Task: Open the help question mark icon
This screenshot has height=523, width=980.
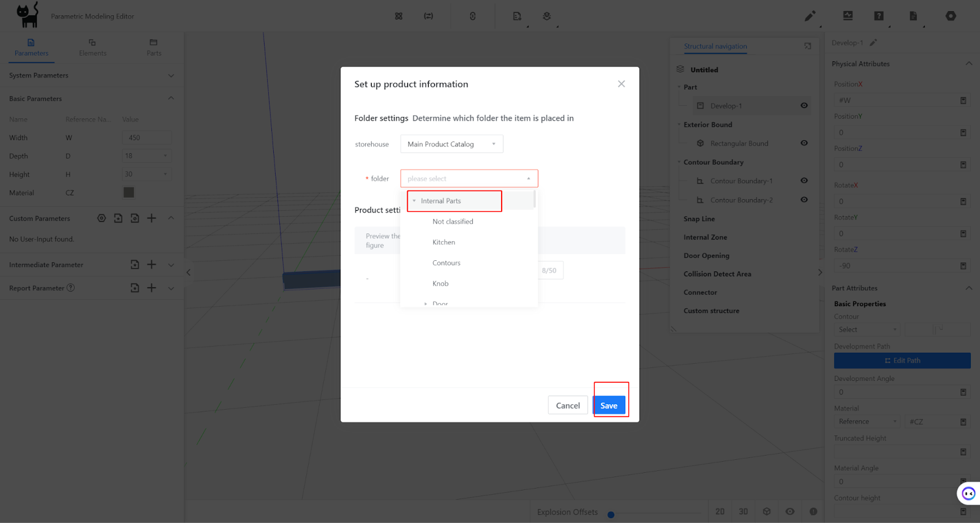Action: [x=879, y=16]
